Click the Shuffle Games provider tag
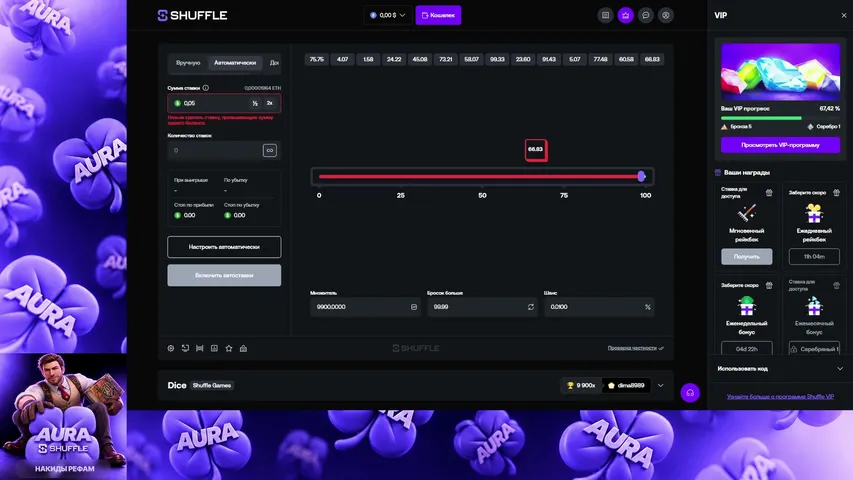Screen dimensions: 853x480 [212, 385]
